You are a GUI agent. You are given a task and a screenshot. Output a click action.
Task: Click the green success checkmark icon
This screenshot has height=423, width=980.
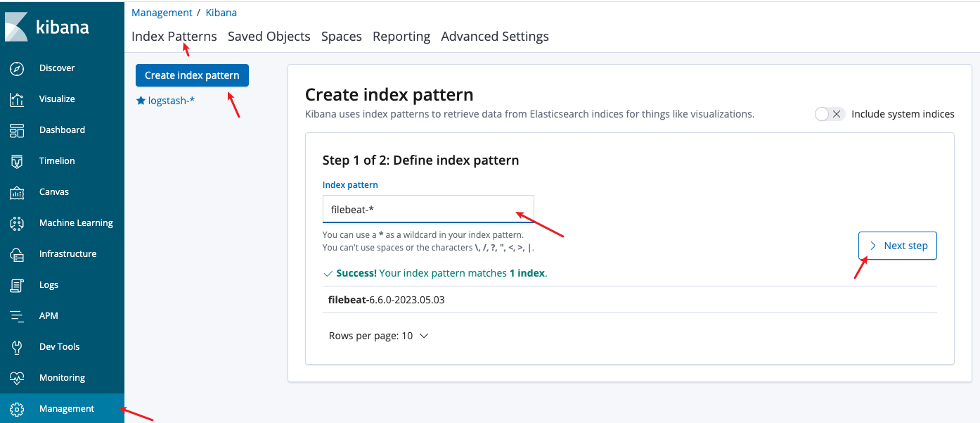pyautogui.click(x=328, y=273)
